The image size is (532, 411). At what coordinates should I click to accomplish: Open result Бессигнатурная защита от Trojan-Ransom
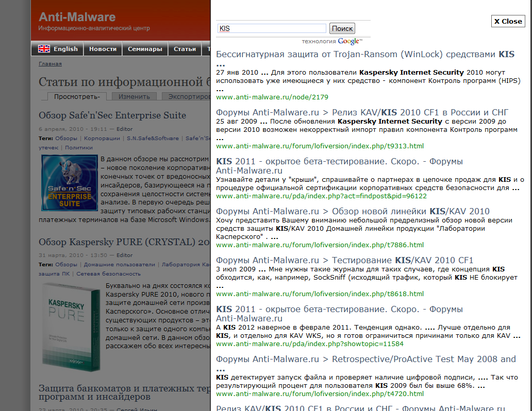coord(365,54)
